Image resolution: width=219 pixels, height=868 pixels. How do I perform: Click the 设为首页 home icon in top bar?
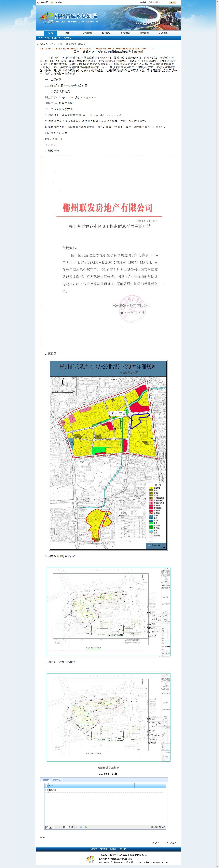[x=38, y=2]
